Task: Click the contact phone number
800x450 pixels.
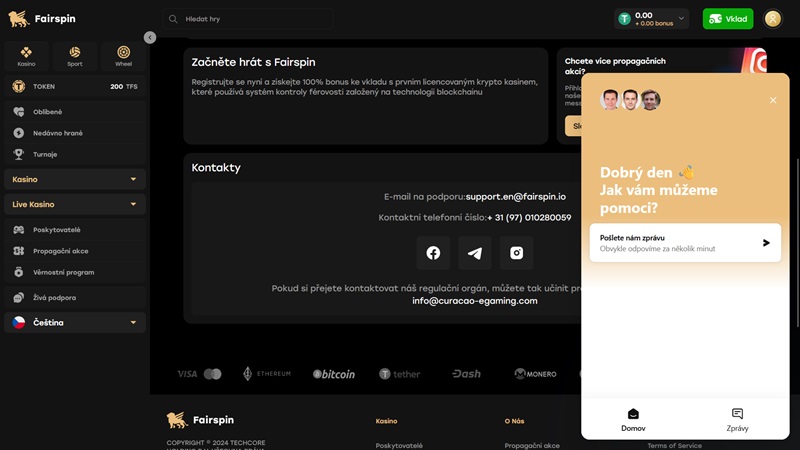Action: click(529, 217)
